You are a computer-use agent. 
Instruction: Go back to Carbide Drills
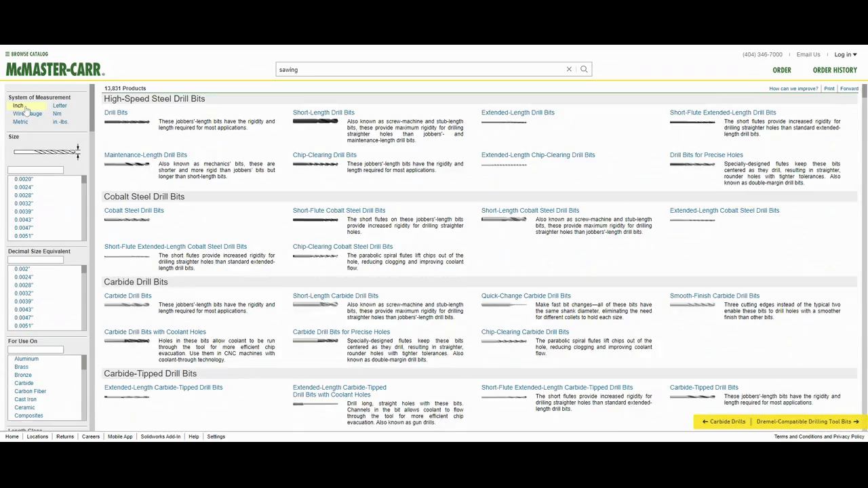(x=724, y=422)
